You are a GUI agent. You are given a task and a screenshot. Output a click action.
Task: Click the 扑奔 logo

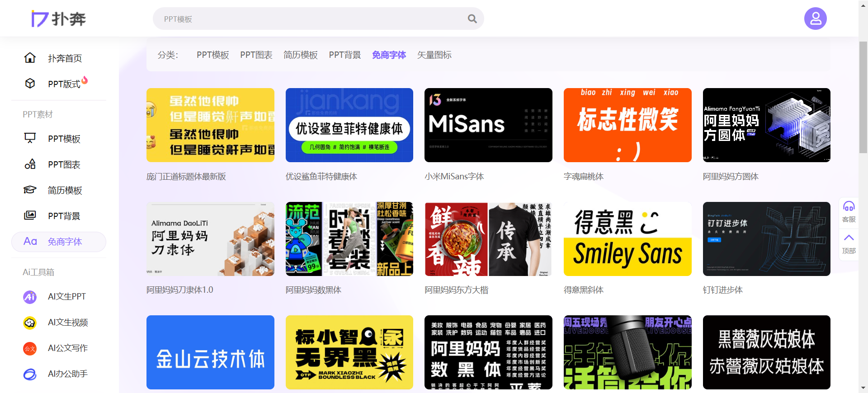coord(58,19)
